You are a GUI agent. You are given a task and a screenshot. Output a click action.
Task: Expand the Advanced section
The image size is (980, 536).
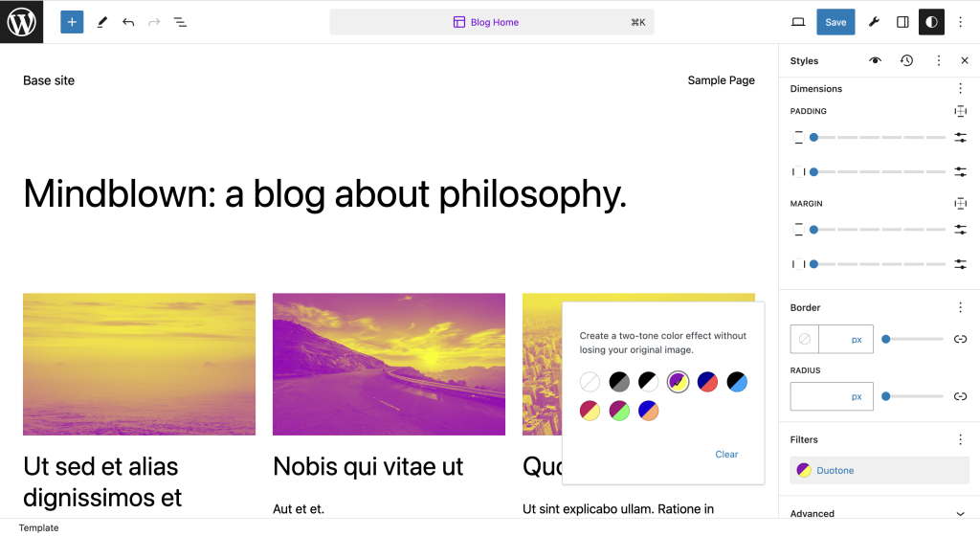(961, 514)
